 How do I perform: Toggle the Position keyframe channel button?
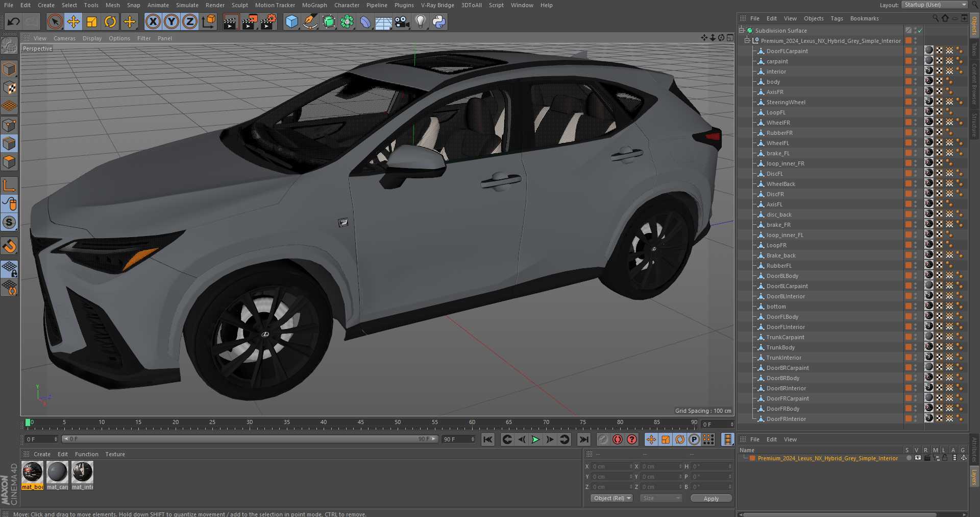(x=651, y=439)
